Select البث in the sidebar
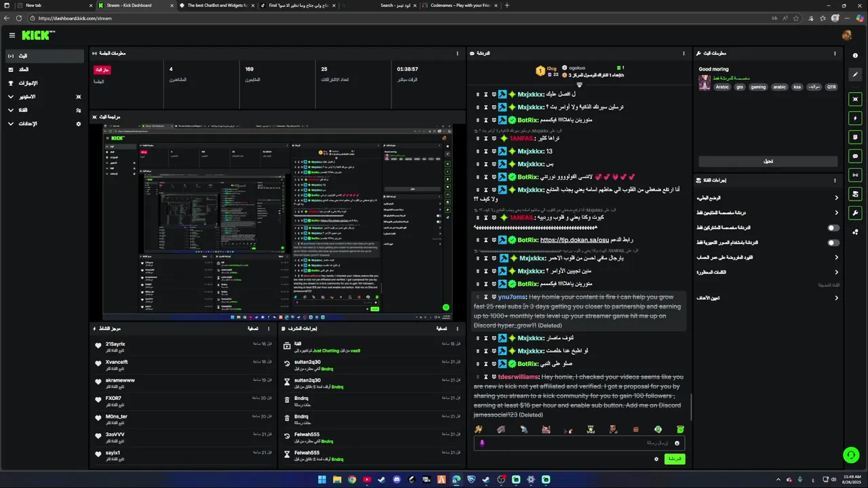Viewport: 868px width, 488px height. (x=45, y=56)
